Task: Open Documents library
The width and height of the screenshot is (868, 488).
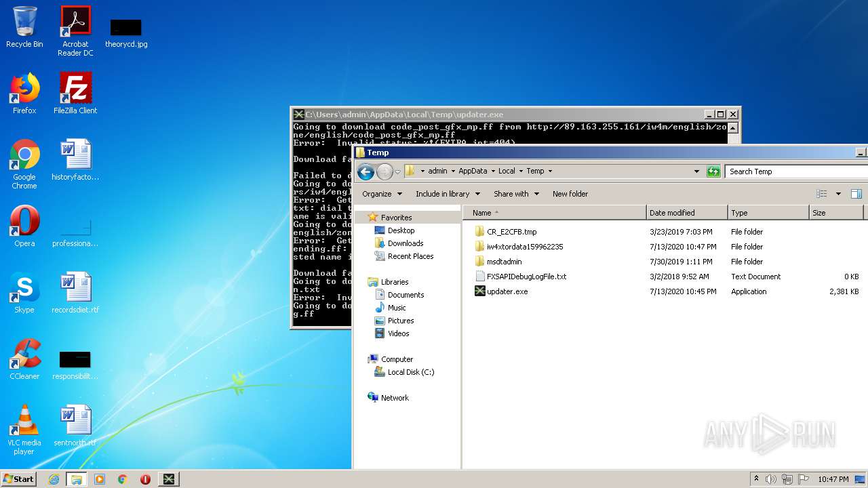Action: click(x=406, y=295)
